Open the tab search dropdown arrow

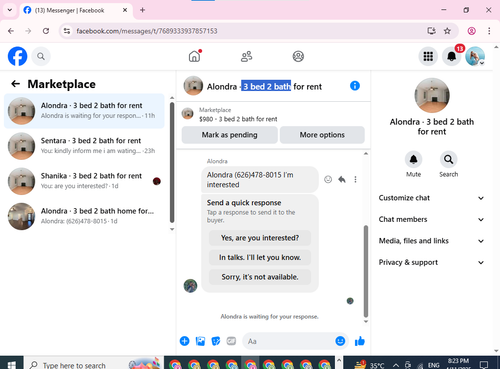click(x=10, y=10)
